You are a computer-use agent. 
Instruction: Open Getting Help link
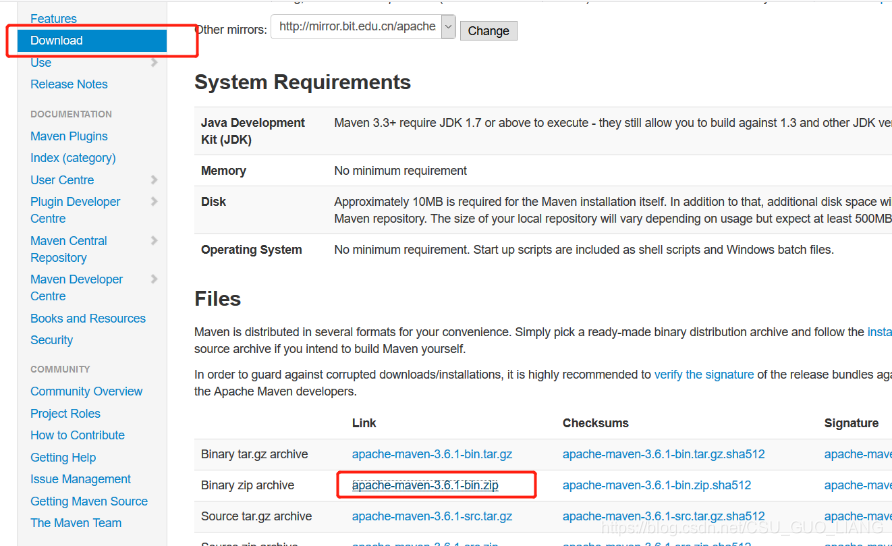[x=63, y=457]
